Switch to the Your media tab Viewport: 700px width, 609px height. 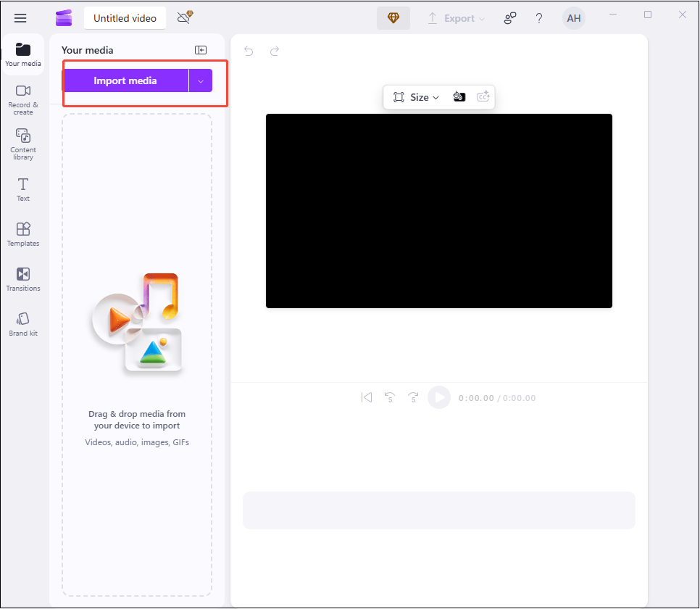pos(22,54)
